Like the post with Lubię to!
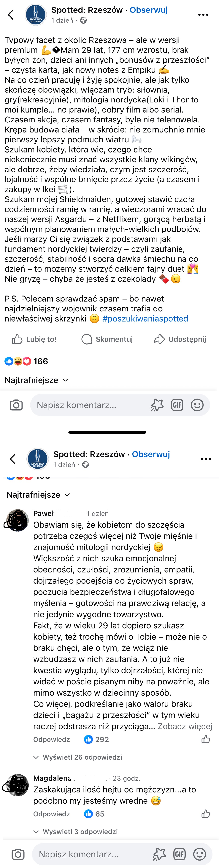Viewport: 219px width, 868px height. (x=34, y=339)
